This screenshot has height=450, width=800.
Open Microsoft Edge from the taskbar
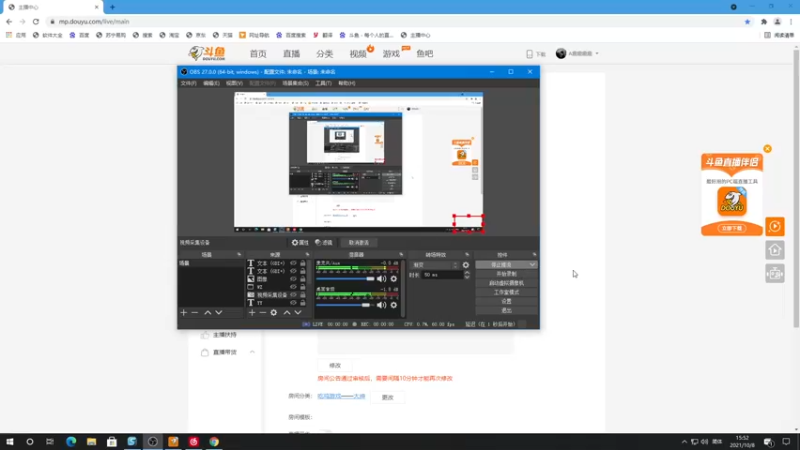tap(71, 442)
